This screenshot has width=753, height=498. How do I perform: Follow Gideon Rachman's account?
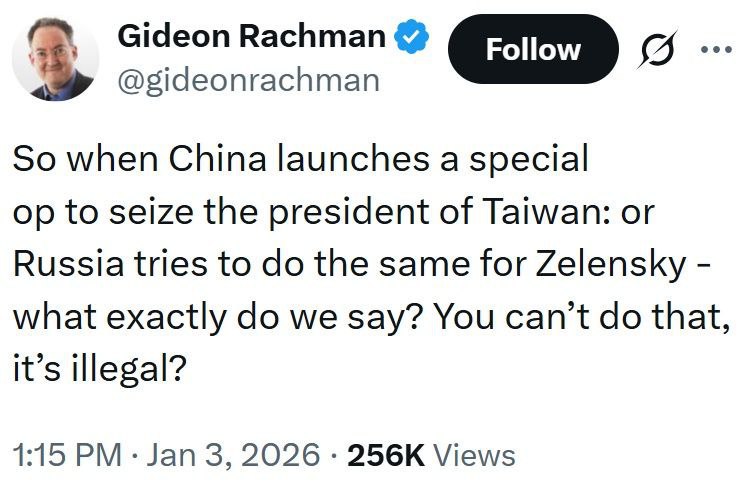[533, 49]
